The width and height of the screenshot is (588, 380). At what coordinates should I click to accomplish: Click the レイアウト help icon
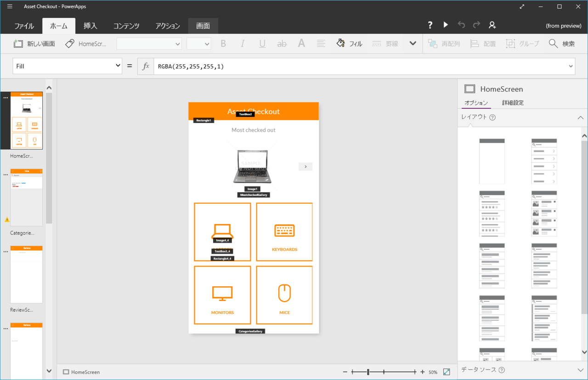coord(492,117)
